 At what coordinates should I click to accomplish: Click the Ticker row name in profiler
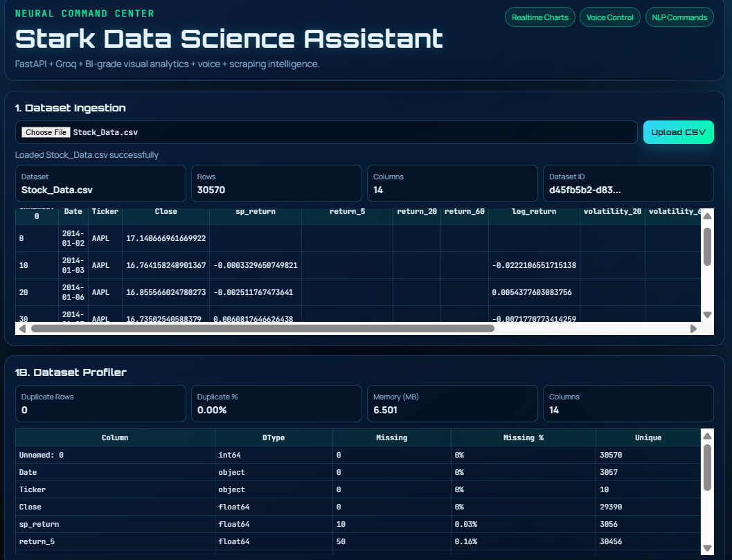[33, 489]
